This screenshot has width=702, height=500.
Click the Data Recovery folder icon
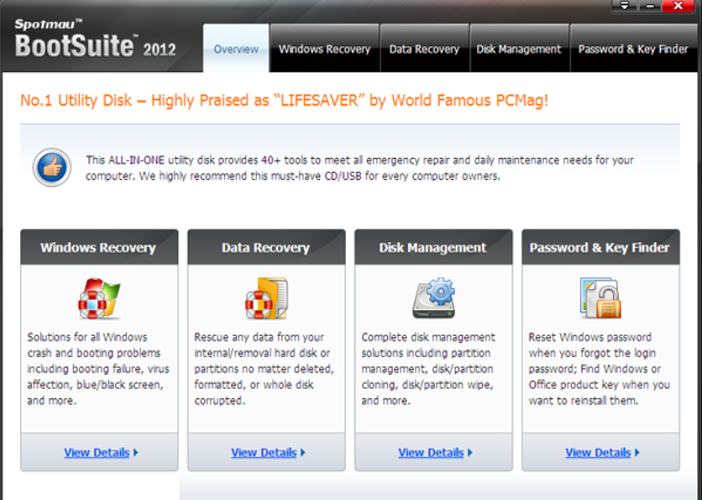click(x=266, y=299)
